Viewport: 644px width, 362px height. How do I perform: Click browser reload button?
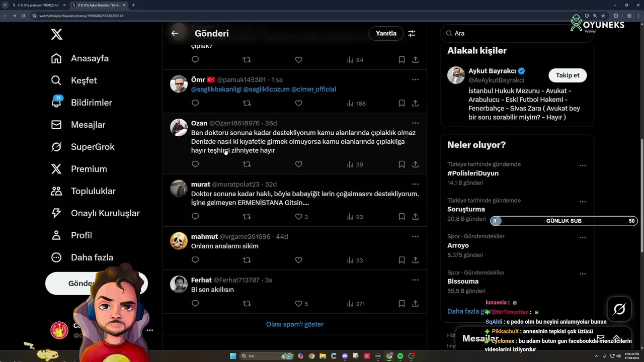click(x=23, y=16)
